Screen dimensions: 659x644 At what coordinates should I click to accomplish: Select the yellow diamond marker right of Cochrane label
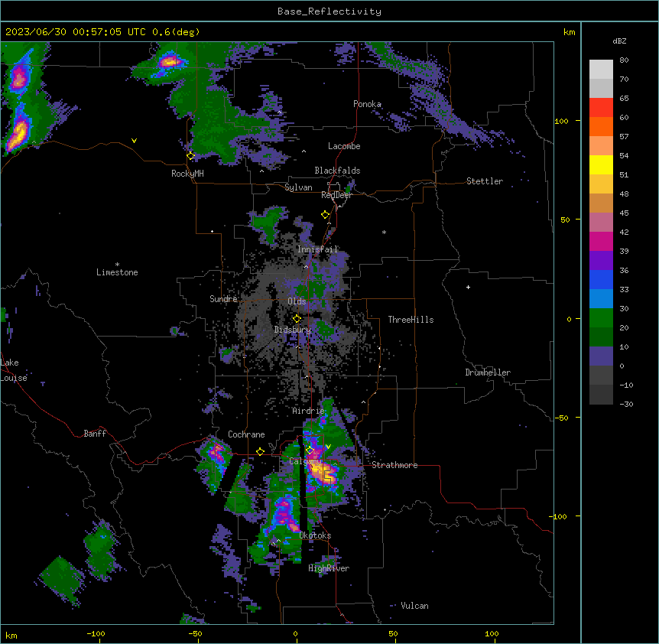[x=260, y=451]
